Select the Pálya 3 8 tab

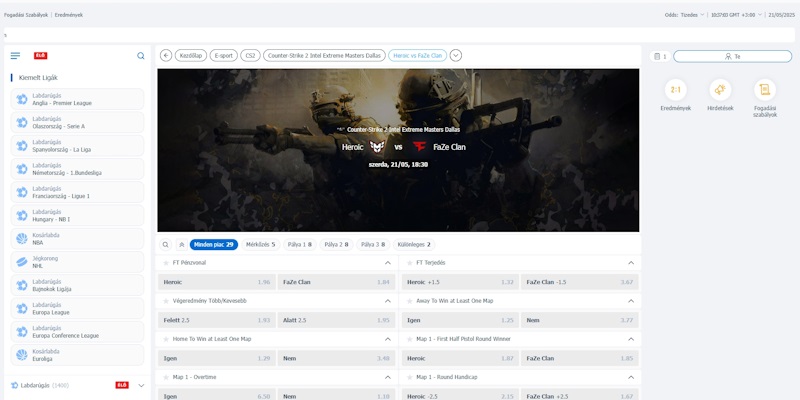coord(373,244)
